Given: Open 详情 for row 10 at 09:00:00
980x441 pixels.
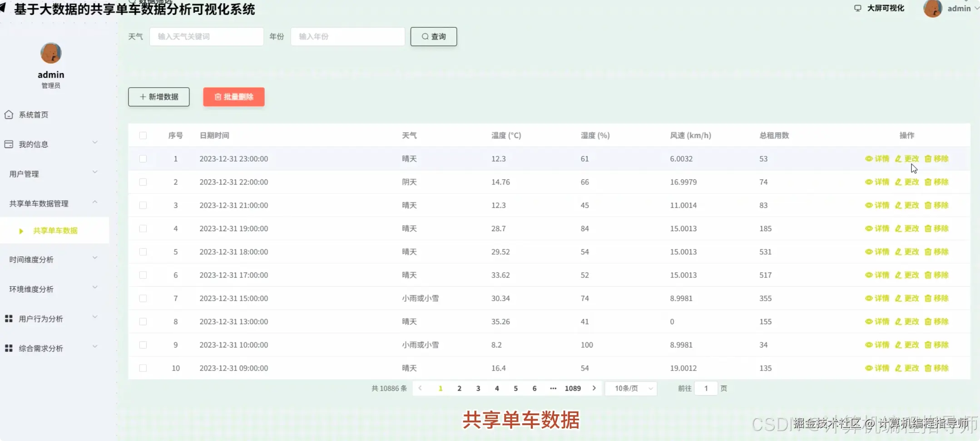Looking at the screenshot, I should coord(877,368).
